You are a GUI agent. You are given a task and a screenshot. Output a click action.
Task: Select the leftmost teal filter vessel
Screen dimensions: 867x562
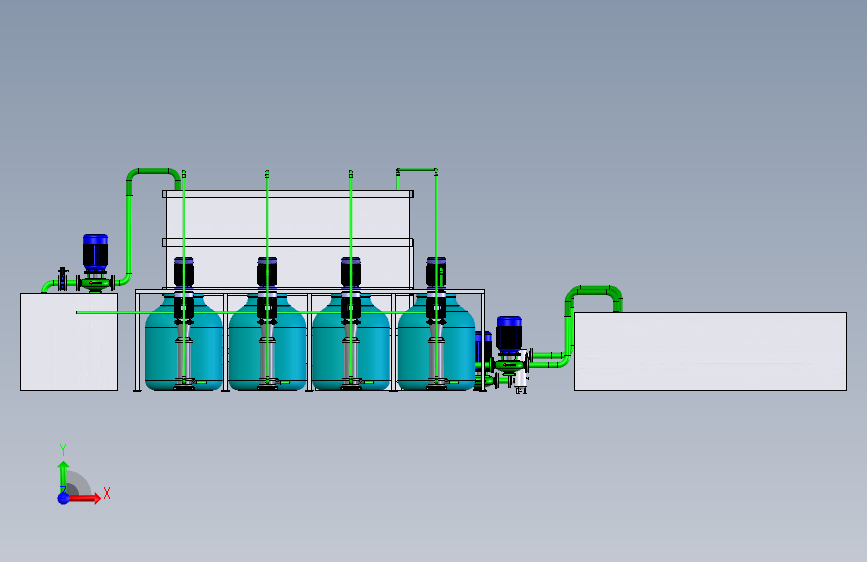tap(160, 348)
